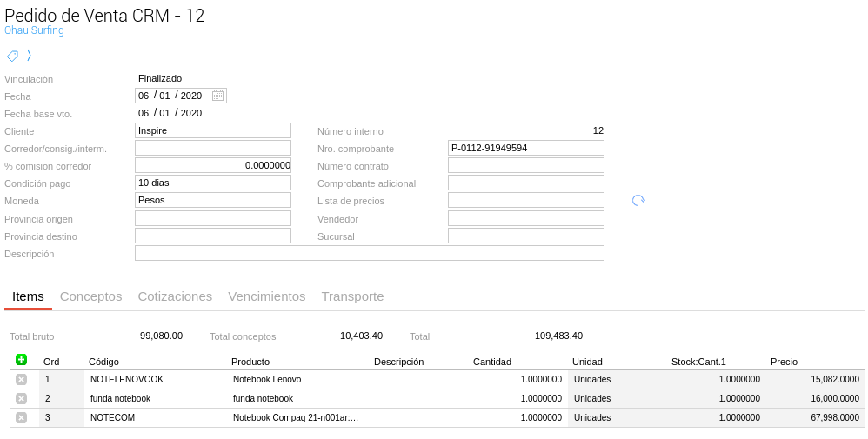This screenshot has height=439, width=868.
Task: Click the Condición pago field
Action: pyautogui.click(x=212, y=183)
